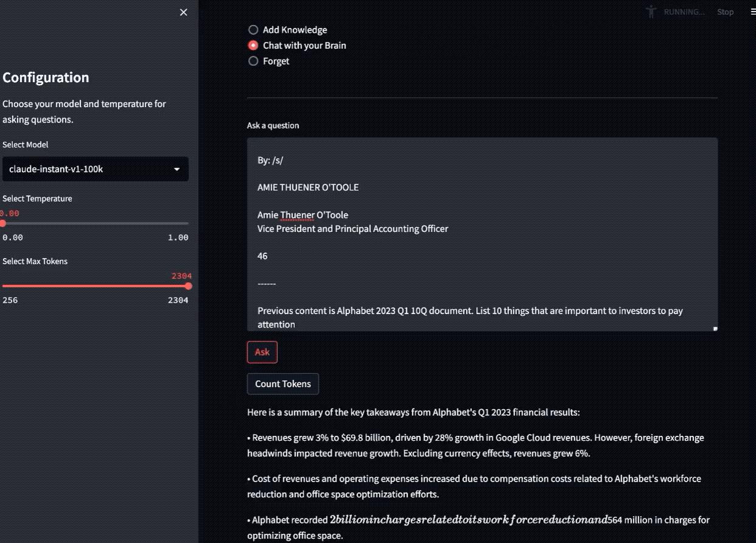756x543 pixels.
Task: Click the text area resize handle
Action: [x=714, y=328]
